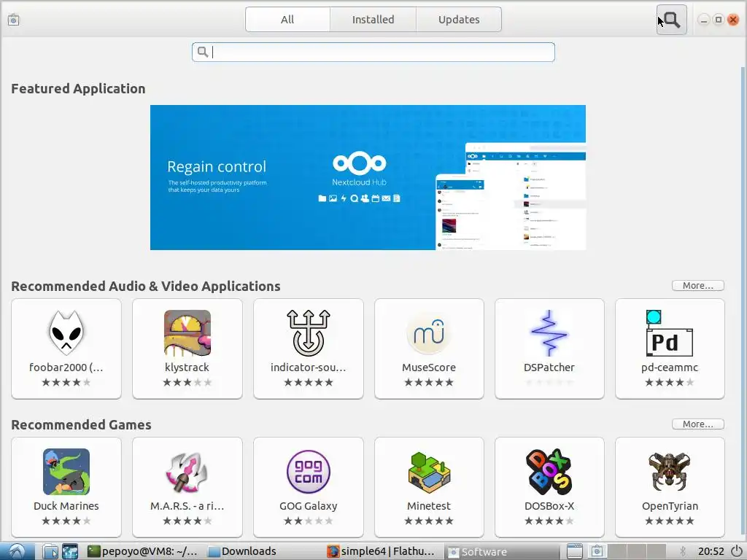747x560 pixels.
Task: Open the taskbar start menu button
Action: (x=18, y=551)
